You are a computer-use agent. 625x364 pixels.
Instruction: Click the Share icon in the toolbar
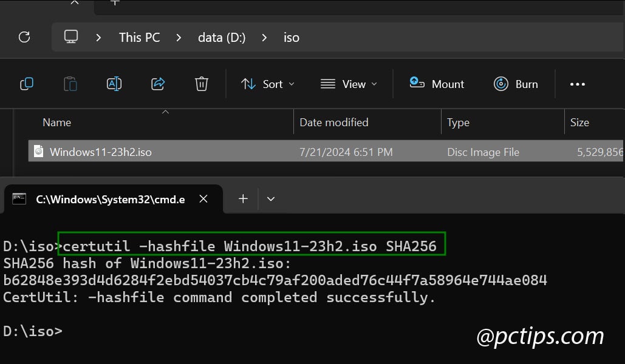click(158, 84)
